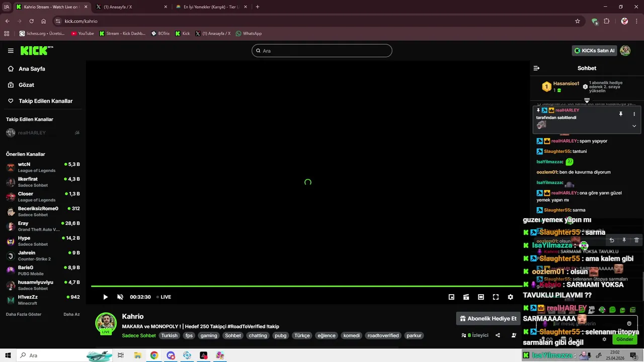Image resolution: width=644 pixels, height=362 pixels.
Task: Bookmark this page with star icon
Action: click(x=578, y=21)
